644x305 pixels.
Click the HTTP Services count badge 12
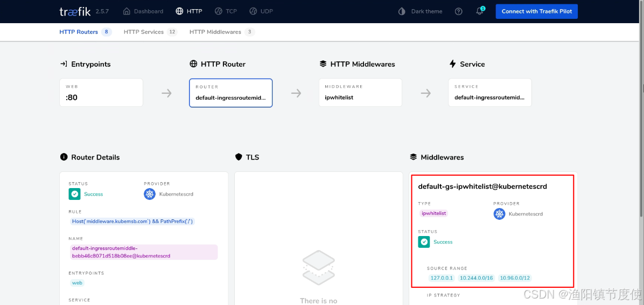click(x=172, y=32)
